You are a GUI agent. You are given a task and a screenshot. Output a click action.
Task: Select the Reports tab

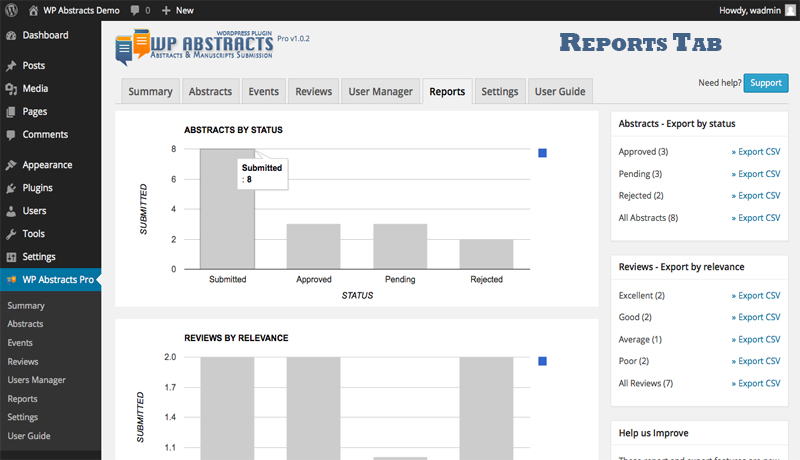(447, 91)
